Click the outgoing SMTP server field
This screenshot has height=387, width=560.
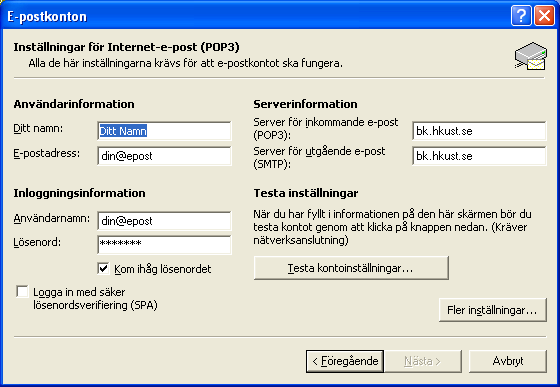pos(479,156)
